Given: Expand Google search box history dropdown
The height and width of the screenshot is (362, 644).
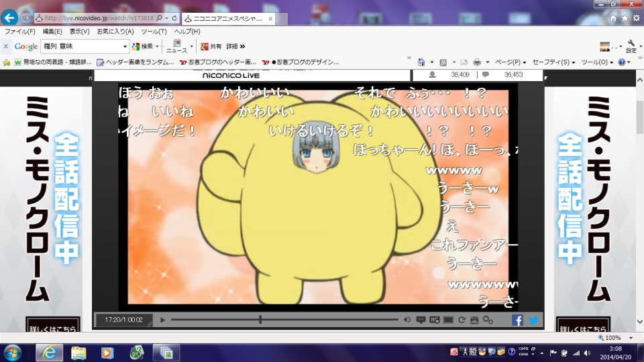Looking at the screenshot, I should click(x=125, y=46).
